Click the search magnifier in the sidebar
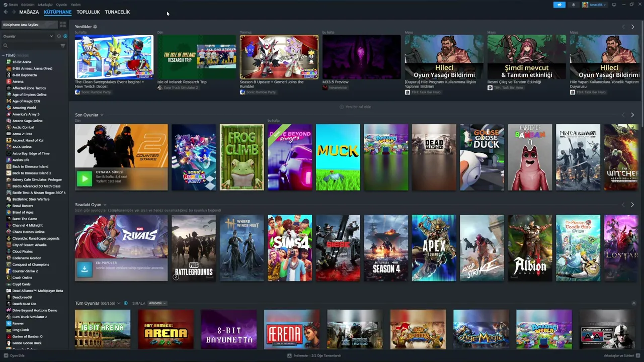644x362 pixels. pyautogui.click(x=6, y=46)
